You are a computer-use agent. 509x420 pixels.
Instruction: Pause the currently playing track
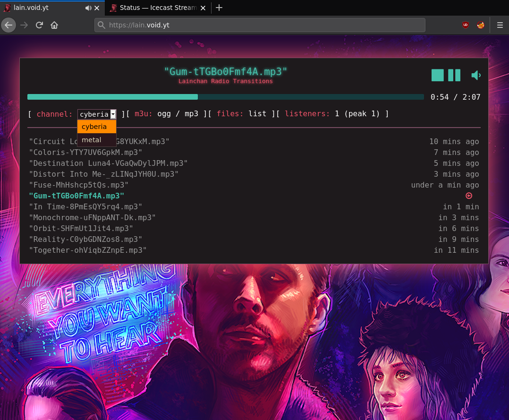[454, 75]
